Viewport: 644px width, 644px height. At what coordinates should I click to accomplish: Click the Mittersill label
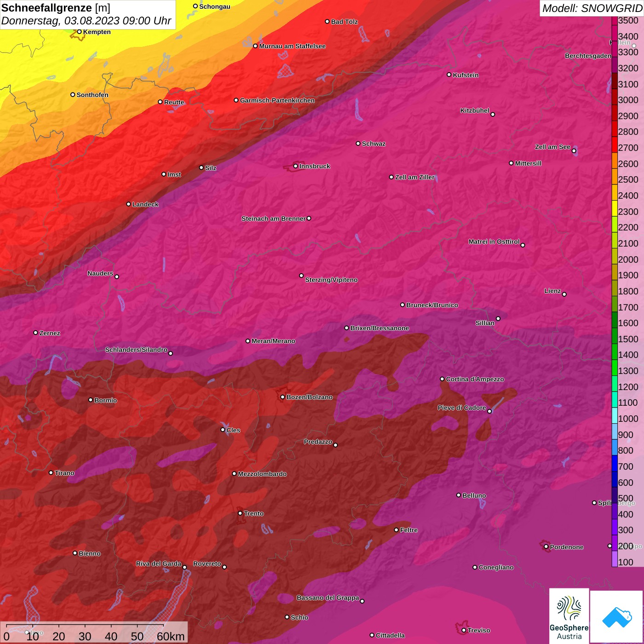pos(528,163)
